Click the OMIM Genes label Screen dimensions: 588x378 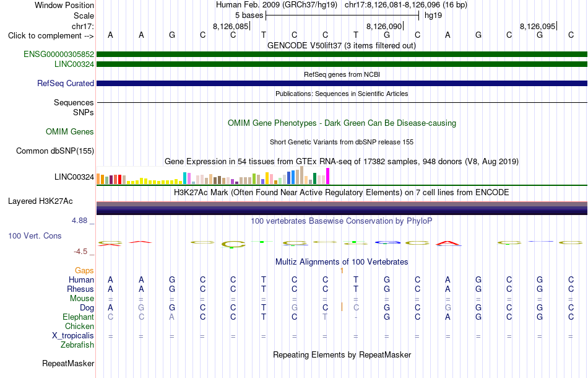pyautogui.click(x=70, y=132)
